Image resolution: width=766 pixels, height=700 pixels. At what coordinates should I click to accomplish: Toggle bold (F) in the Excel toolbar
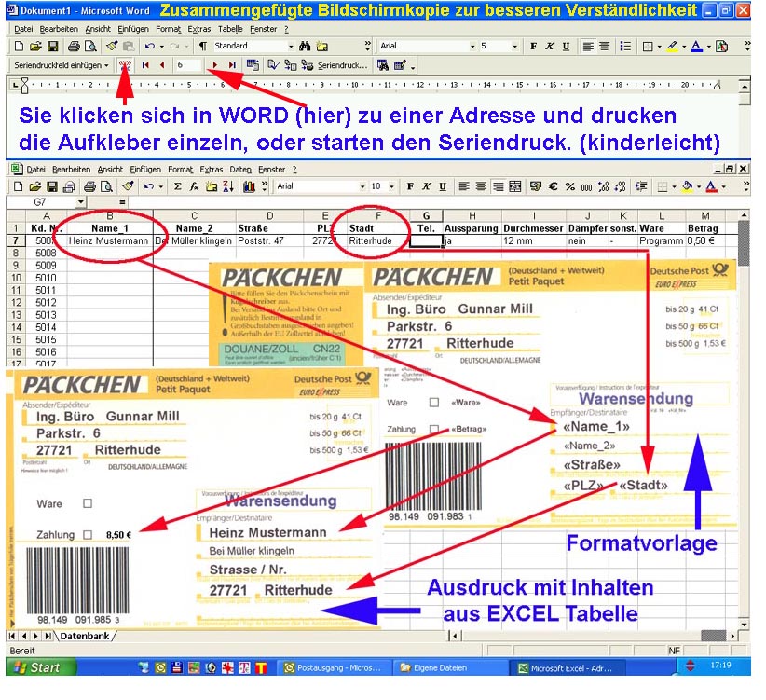(410, 186)
